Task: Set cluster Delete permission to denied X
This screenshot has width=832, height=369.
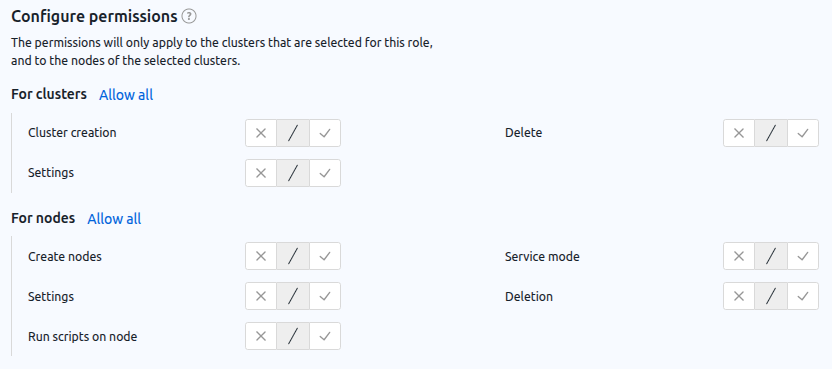Action: pos(739,133)
